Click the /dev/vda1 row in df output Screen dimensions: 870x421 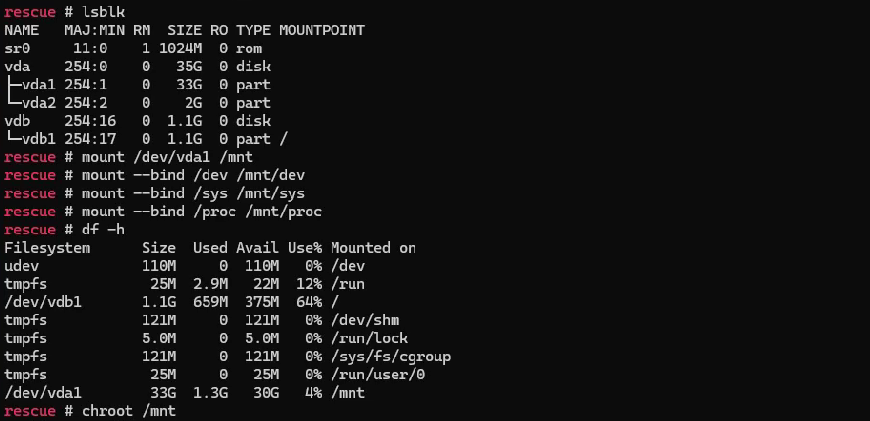tap(185, 393)
